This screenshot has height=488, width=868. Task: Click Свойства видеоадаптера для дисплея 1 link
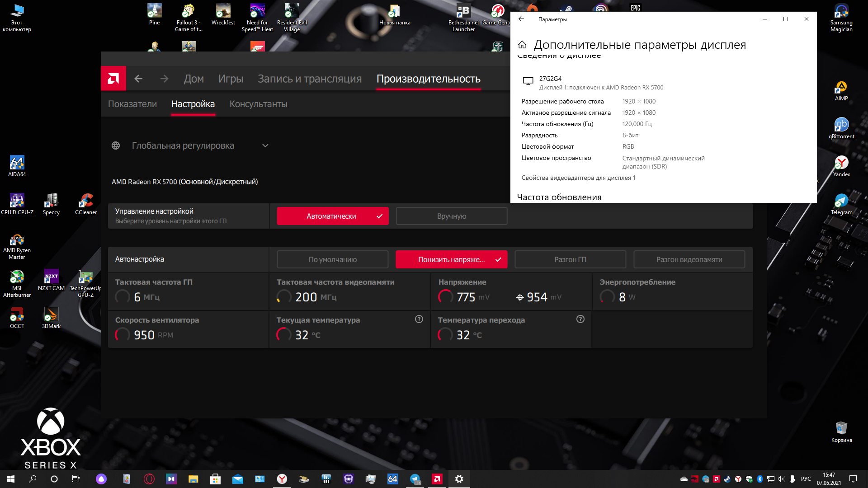pos(578,178)
